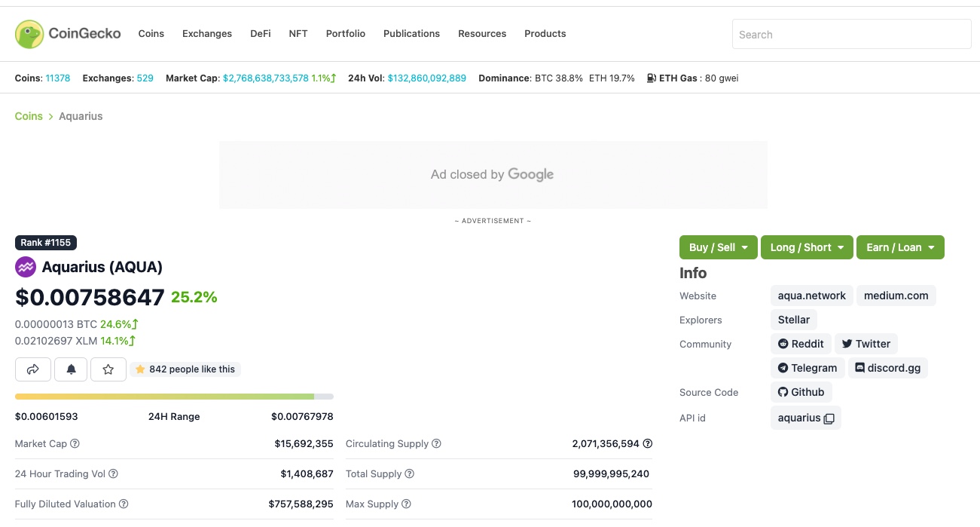This screenshot has height=527, width=980.
Task: Open the NFT menu
Action: [298, 34]
